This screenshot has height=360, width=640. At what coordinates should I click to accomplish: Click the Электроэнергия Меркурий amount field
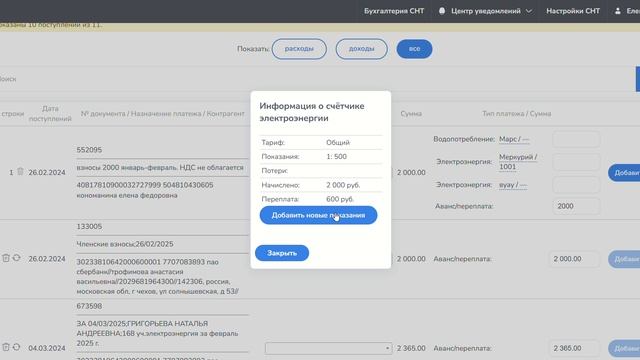576,162
